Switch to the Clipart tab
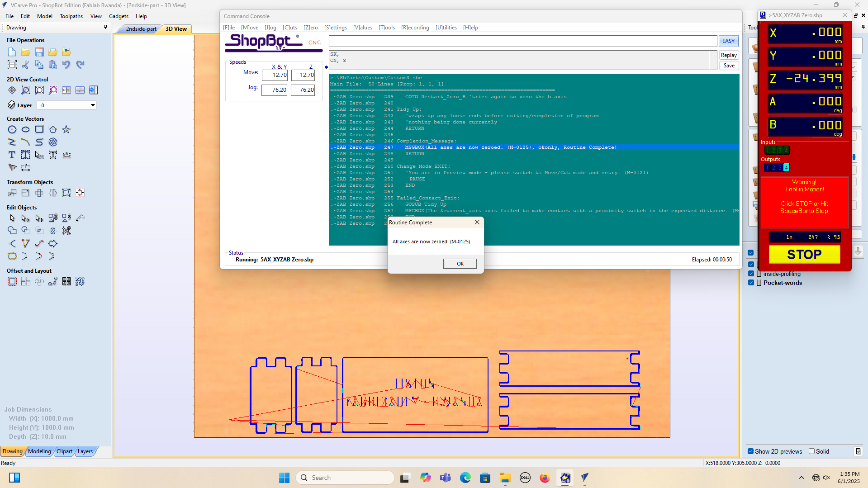 65,451
